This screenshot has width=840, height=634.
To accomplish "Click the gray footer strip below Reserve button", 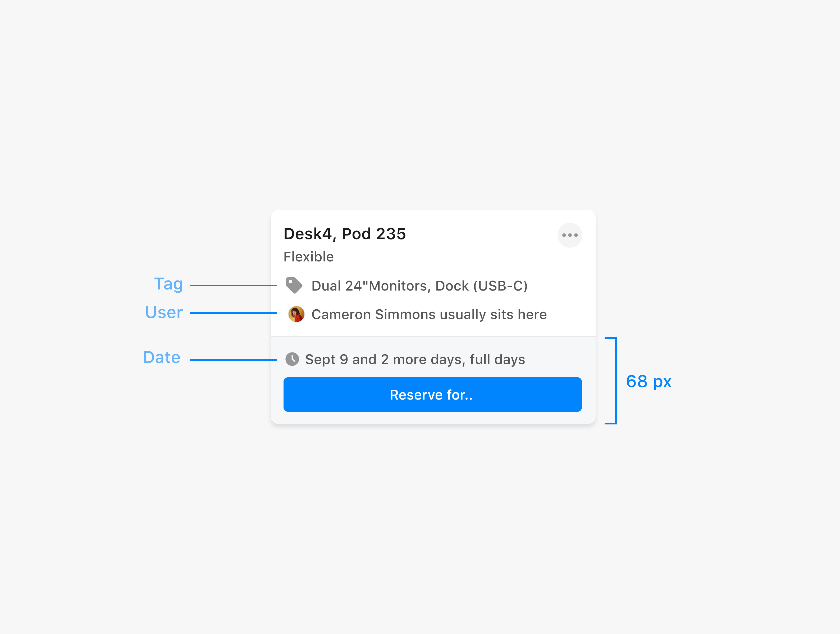I will pyautogui.click(x=433, y=418).
